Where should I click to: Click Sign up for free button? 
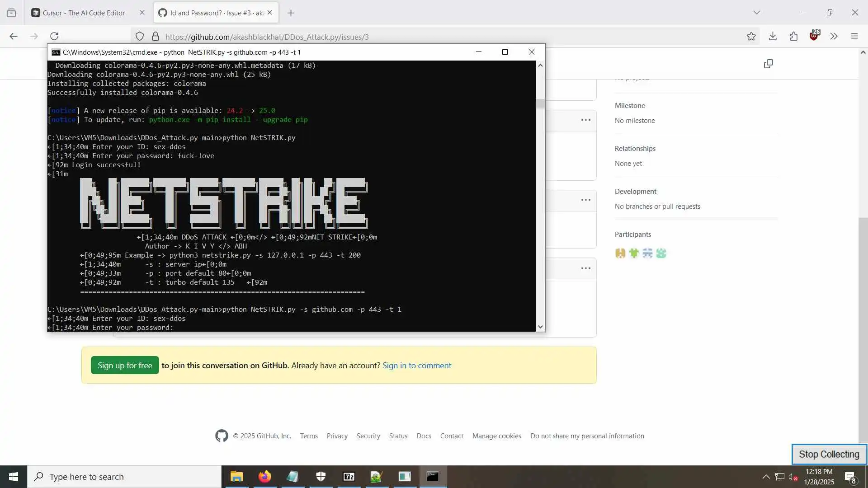click(x=125, y=365)
